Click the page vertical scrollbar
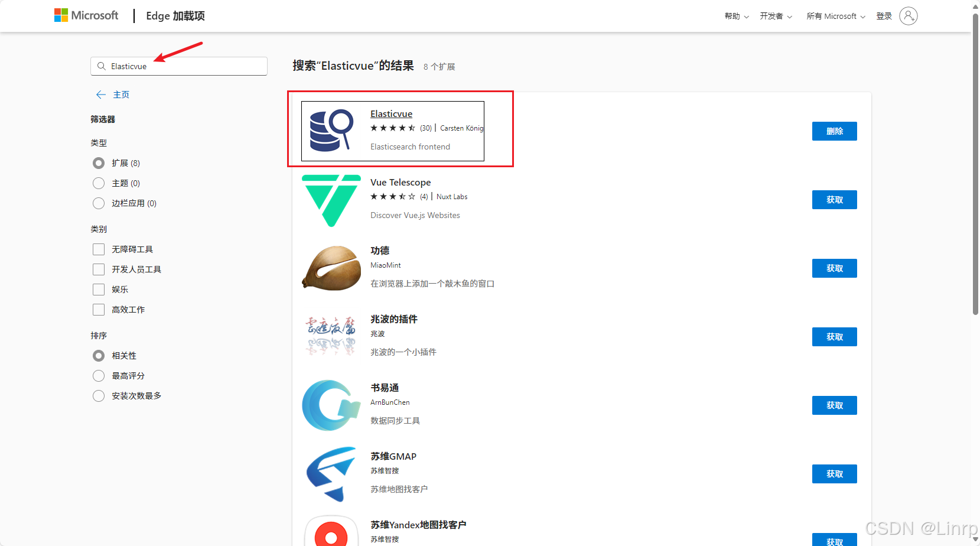 point(975,164)
